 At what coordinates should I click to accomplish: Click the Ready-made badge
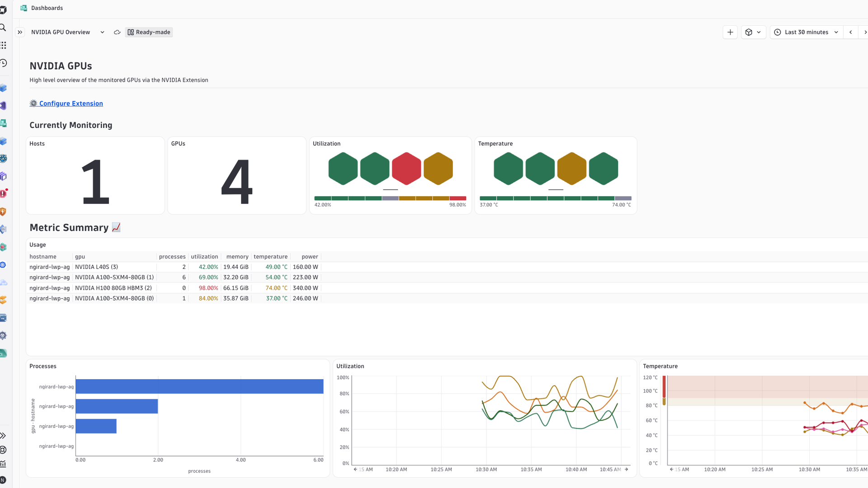pyautogui.click(x=149, y=32)
